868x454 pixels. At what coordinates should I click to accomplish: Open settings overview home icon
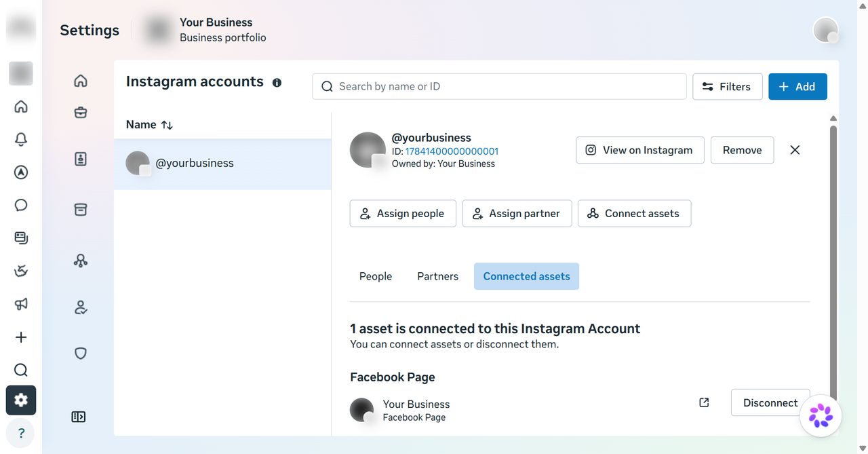pyautogui.click(x=81, y=81)
